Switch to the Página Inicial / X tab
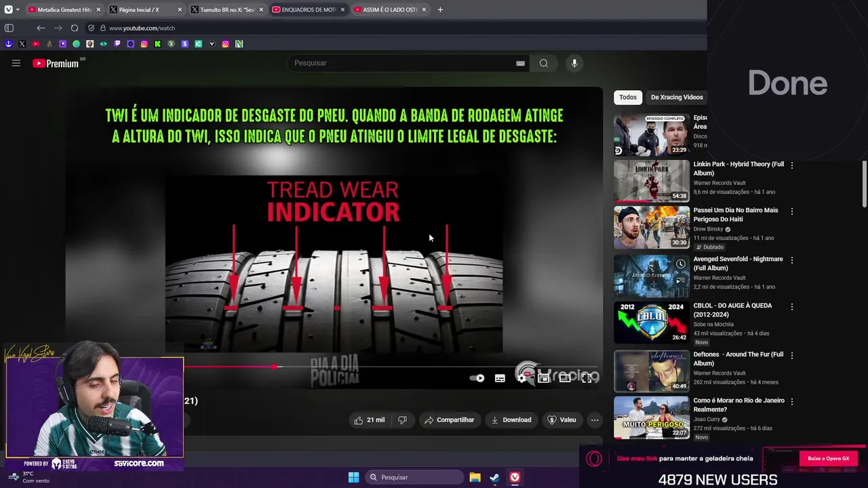 coord(145,9)
